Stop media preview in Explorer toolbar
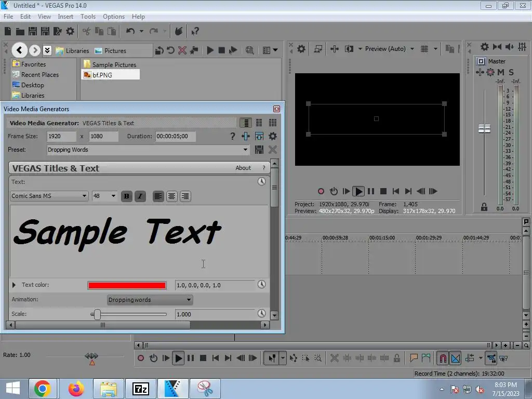The width and height of the screenshot is (532, 399). click(x=221, y=50)
